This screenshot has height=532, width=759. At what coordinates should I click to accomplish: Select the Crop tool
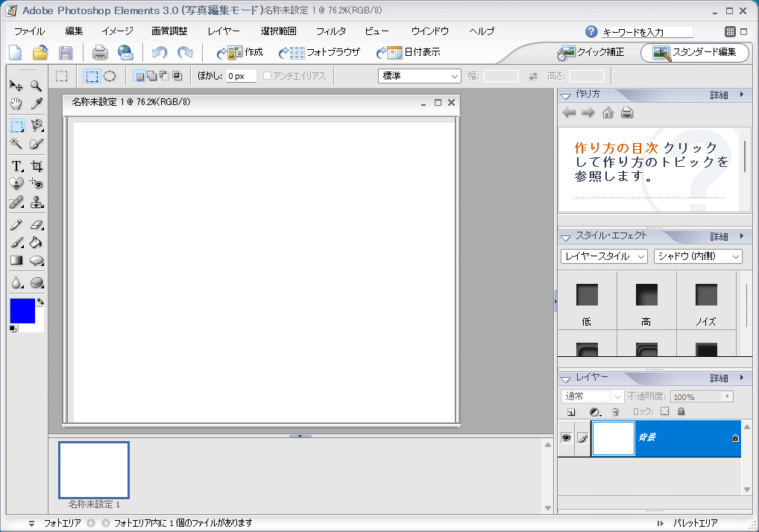point(36,166)
